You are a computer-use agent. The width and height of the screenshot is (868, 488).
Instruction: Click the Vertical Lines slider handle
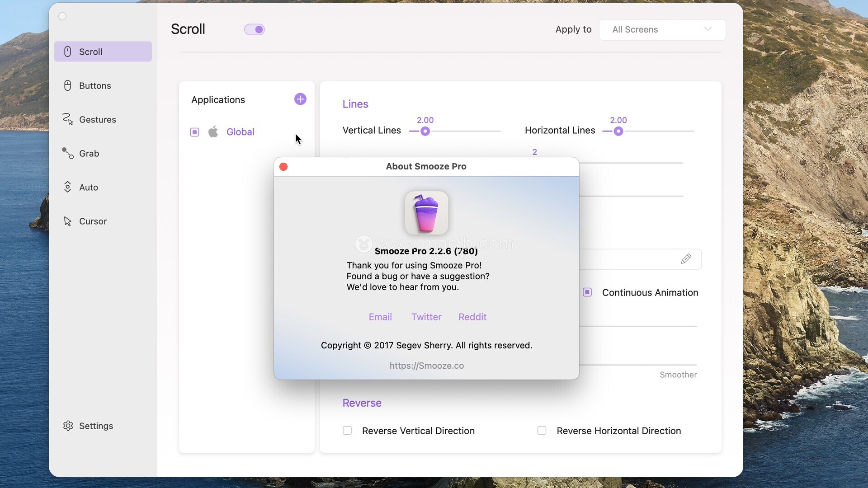click(x=425, y=131)
